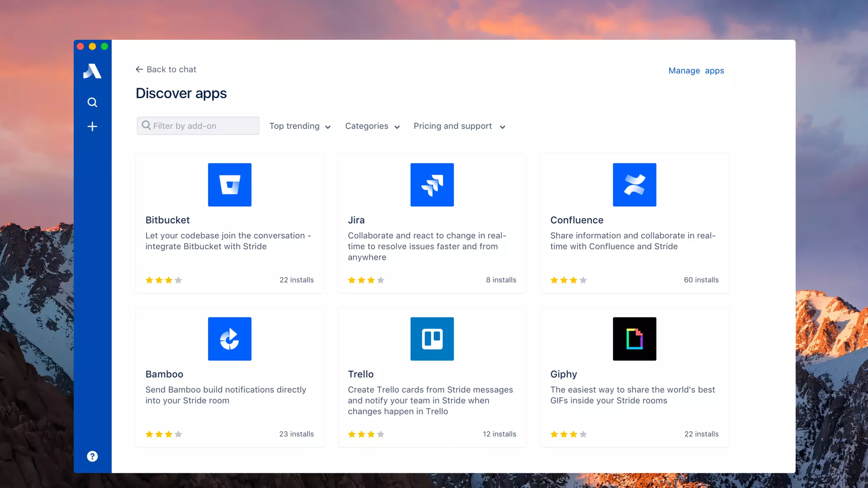The height and width of the screenshot is (488, 868).
Task: Open the Trello app title
Action: tap(361, 374)
